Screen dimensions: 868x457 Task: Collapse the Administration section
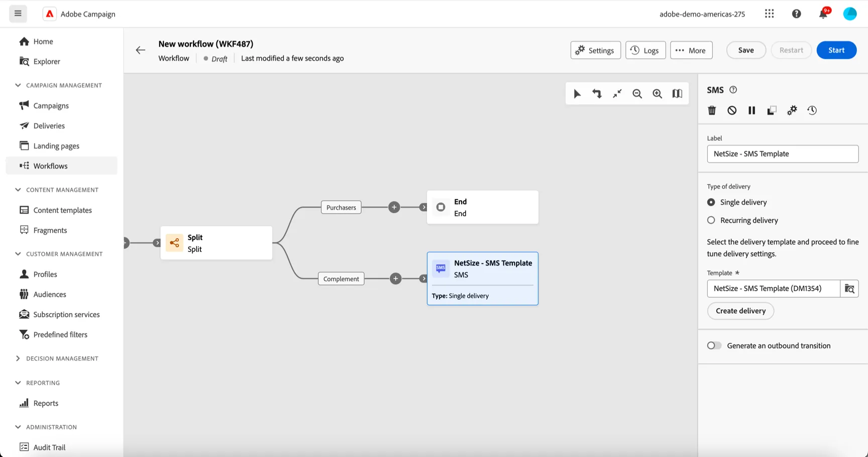[18, 427]
